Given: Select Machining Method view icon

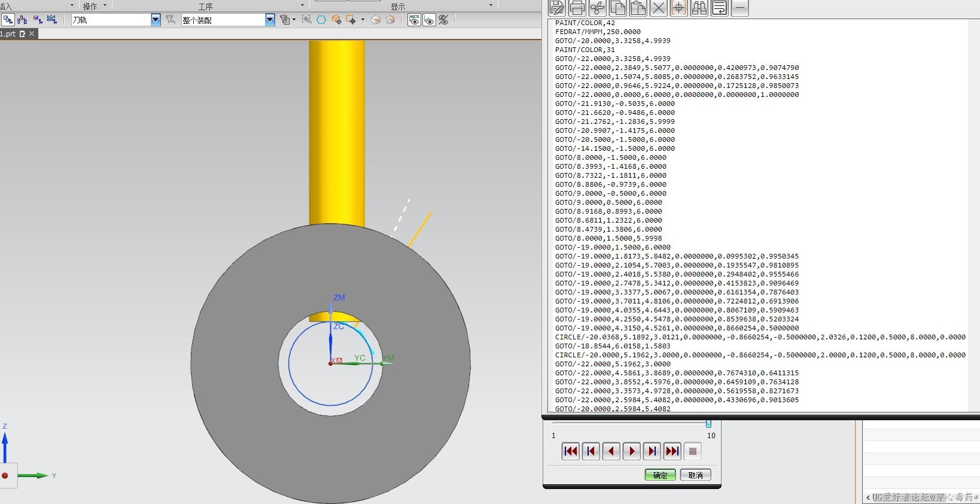Looking at the screenshot, I should click(x=52, y=20).
